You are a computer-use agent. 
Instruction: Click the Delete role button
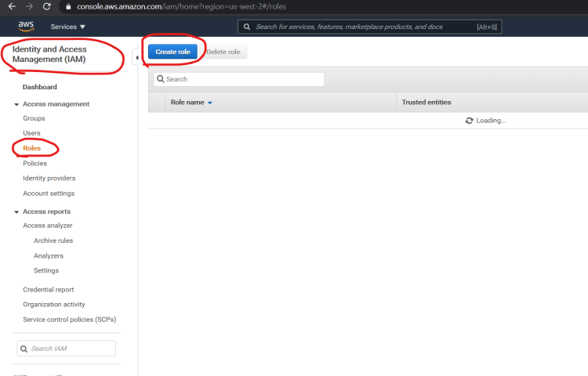click(223, 52)
